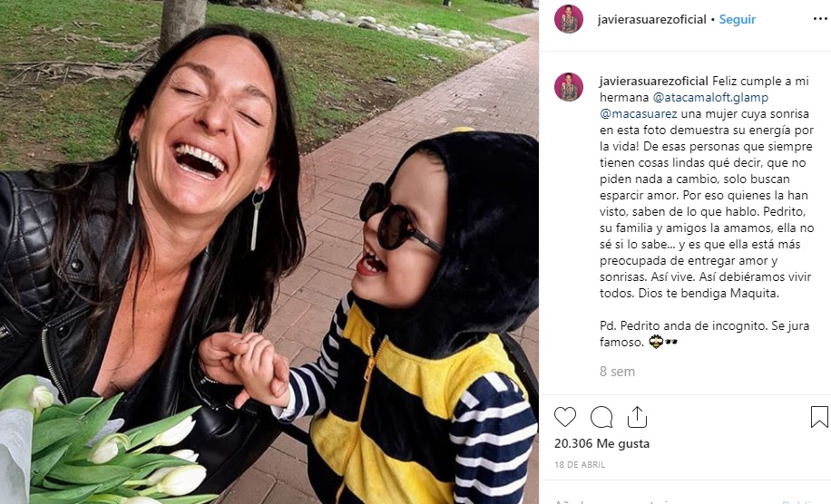Click the avatar beside the caption
The width and height of the screenshot is (831, 504).
pyautogui.click(x=569, y=87)
